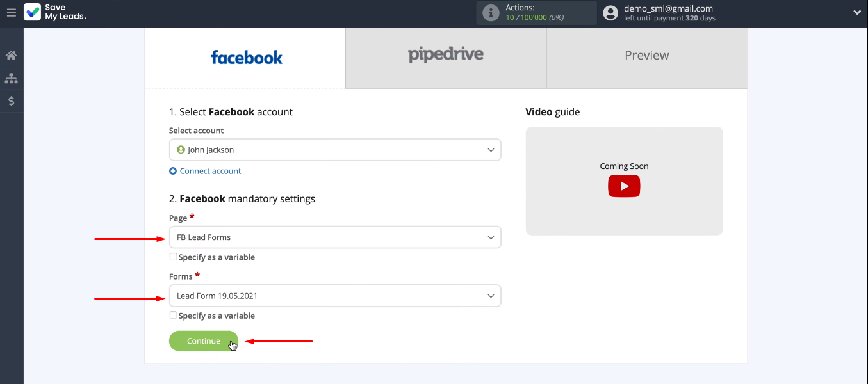868x384 pixels.
Task: Switch to the Preview tab
Action: pyautogui.click(x=647, y=58)
